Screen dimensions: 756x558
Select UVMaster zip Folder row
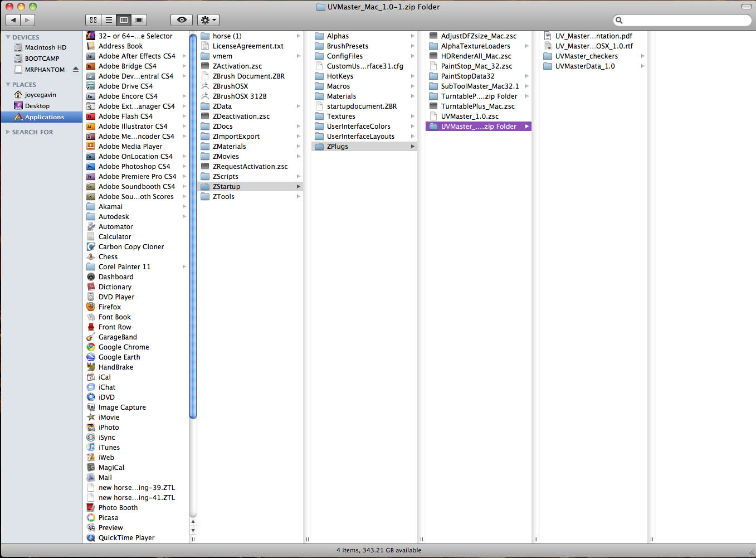[x=479, y=127]
